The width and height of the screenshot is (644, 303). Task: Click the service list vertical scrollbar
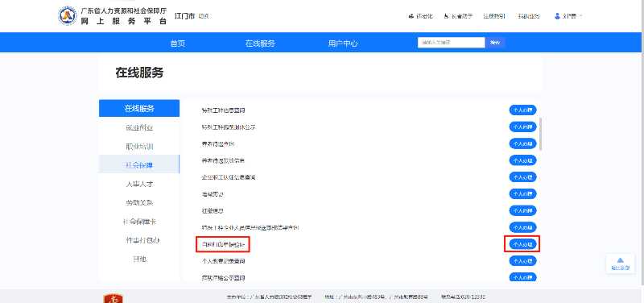click(540, 134)
